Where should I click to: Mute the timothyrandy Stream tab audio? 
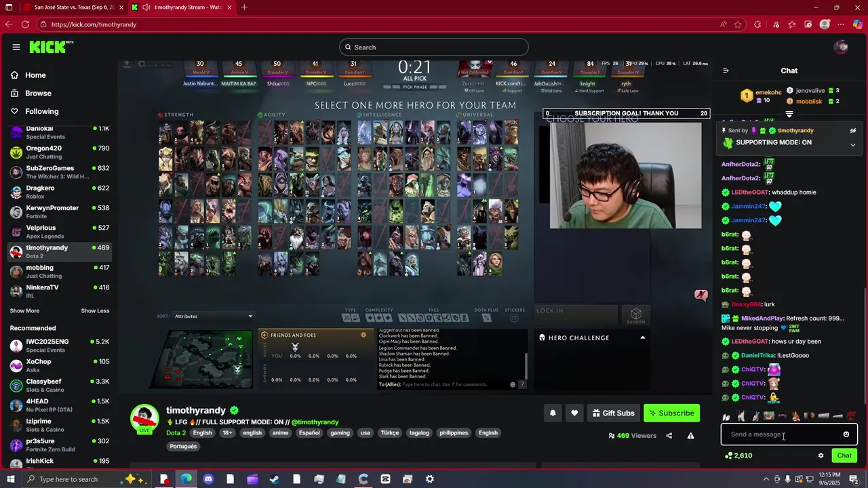point(146,7)
